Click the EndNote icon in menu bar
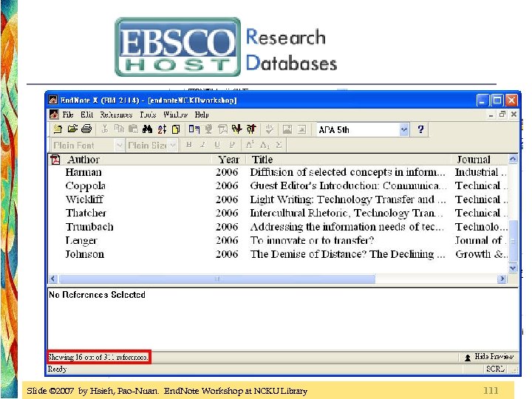532x399 pixels. (x=54, y=115)
